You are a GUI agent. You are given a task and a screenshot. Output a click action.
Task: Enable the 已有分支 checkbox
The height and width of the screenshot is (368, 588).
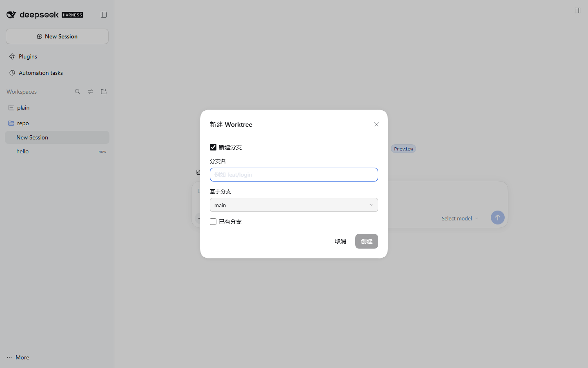pyautogui.click(x=213, y=222)
